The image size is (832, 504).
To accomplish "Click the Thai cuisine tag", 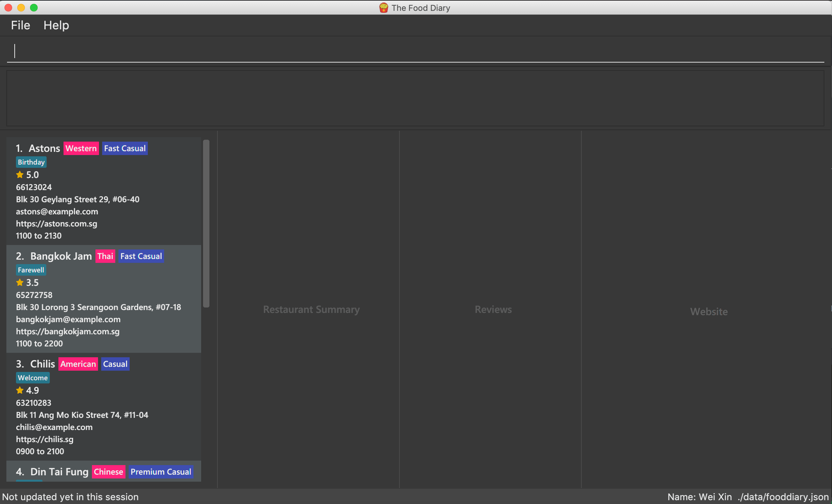I will (105, 256).
